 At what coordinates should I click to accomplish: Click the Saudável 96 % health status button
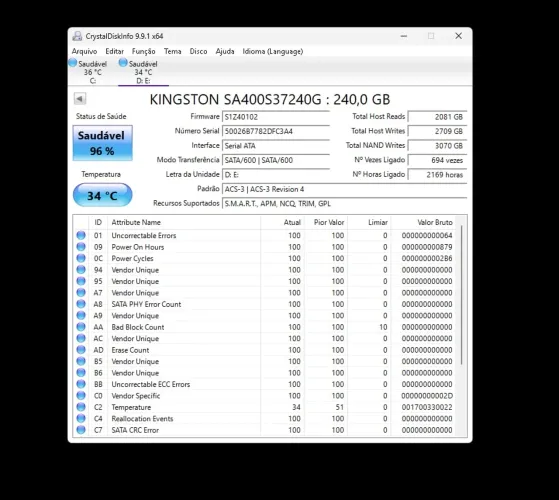point(103,143)
